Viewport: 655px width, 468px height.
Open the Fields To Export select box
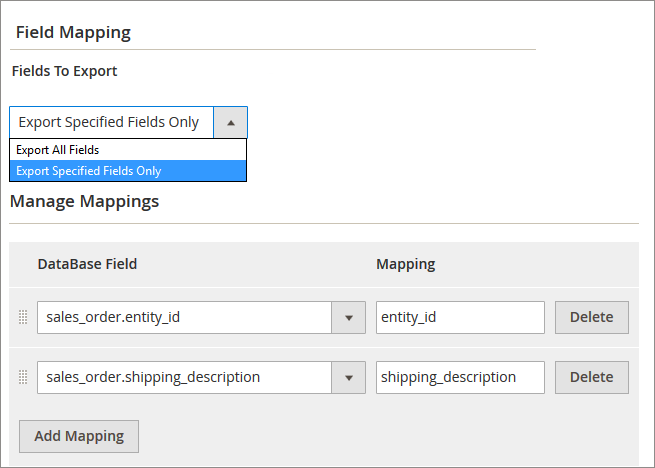click(110, 123)
